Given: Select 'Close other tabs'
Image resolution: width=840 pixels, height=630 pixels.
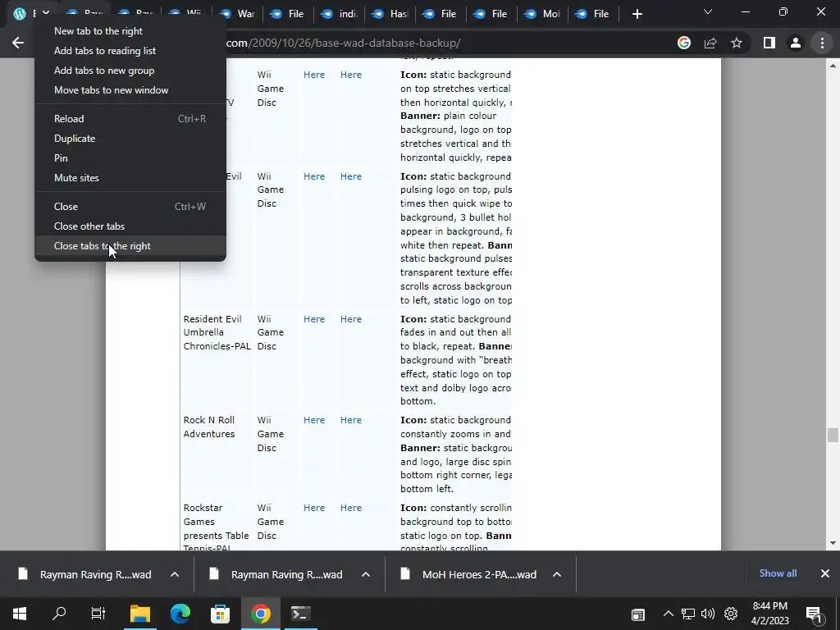Looking at the screenshot, I should (x=130, y=226).
